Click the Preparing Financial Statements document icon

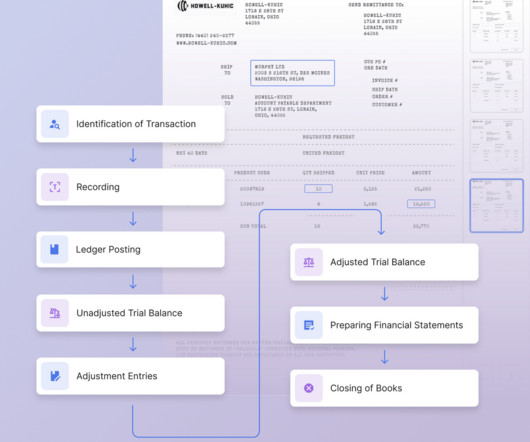coord(309,325)
